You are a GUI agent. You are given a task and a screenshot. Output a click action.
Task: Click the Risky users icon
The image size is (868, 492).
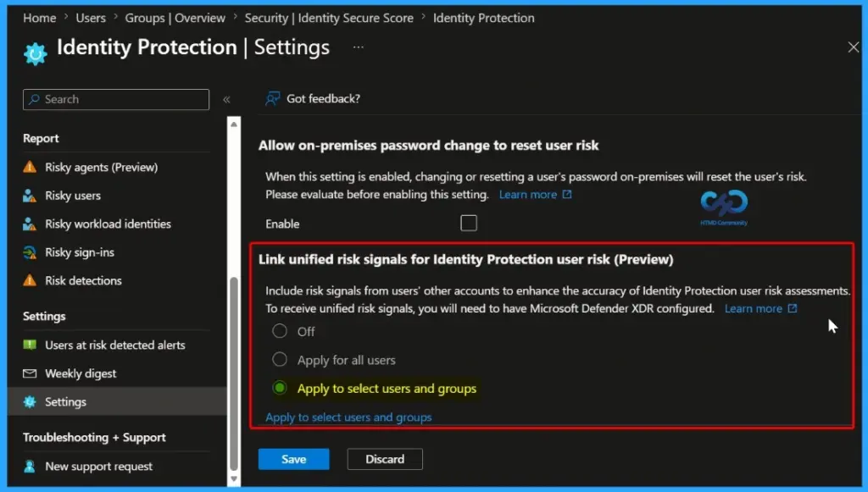(x=30, y=196)
